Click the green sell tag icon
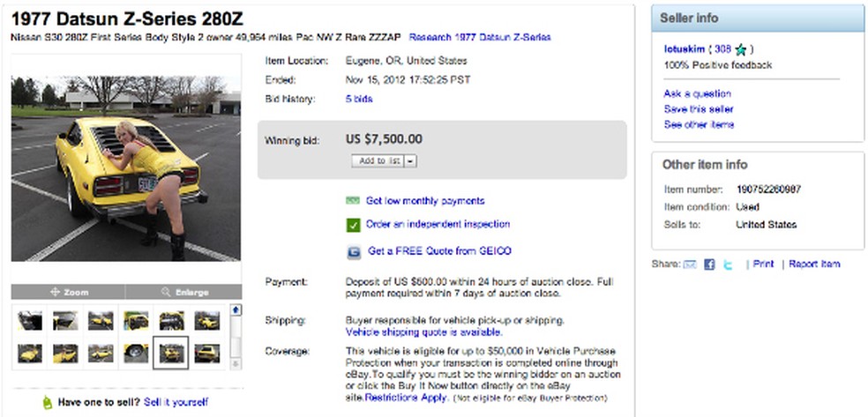The width and height of the screenshot is (868, 417). (47, 402)
